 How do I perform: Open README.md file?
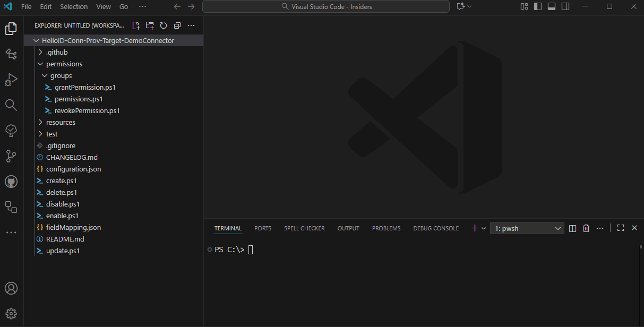[114, 239]
